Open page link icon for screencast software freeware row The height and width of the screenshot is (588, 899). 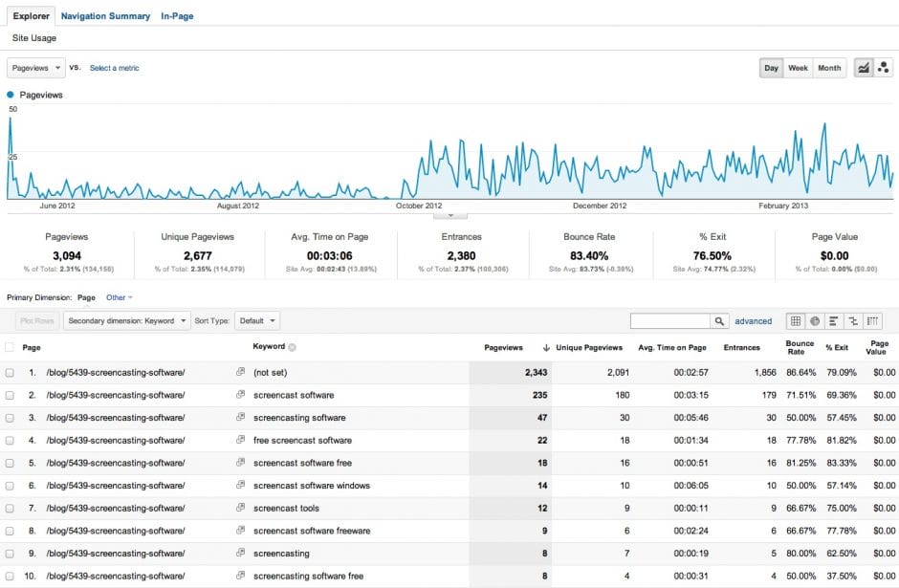(x=241, y=530)
